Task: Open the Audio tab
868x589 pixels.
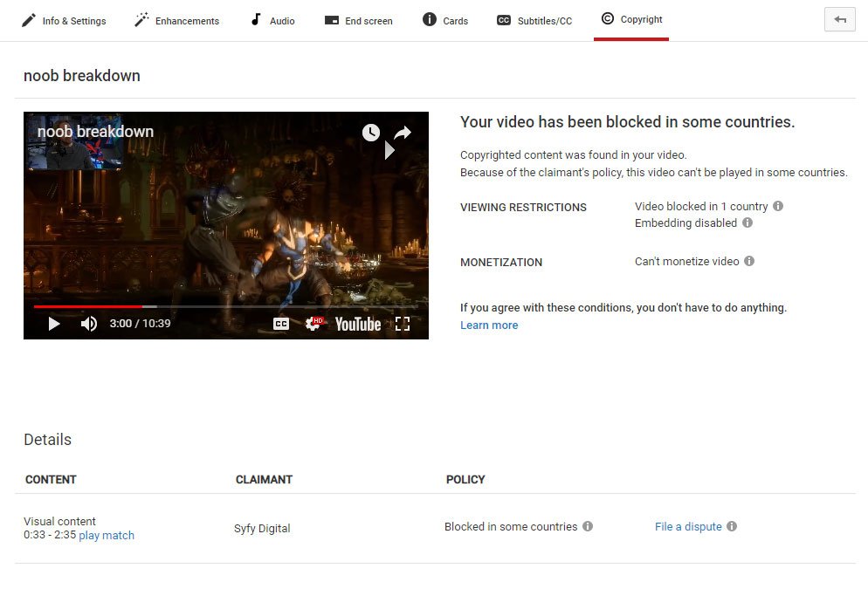Action: click(272, 20)
